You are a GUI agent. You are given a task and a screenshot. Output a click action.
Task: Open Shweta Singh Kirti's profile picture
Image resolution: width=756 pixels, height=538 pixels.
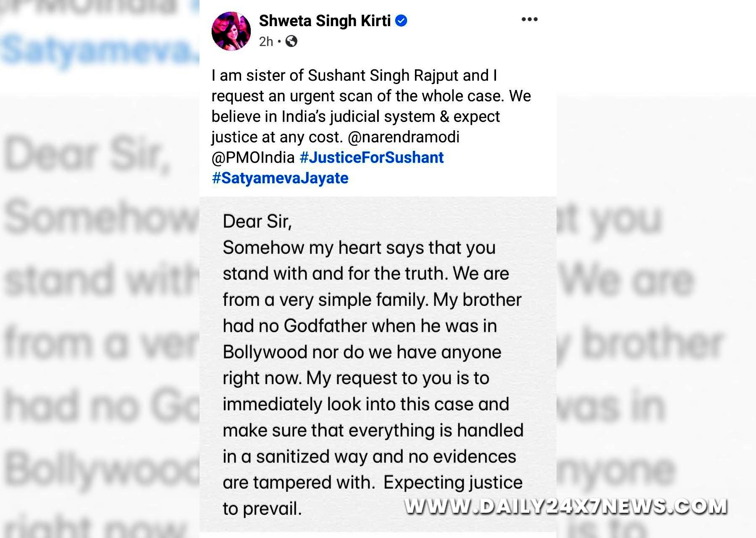point(231,31)
